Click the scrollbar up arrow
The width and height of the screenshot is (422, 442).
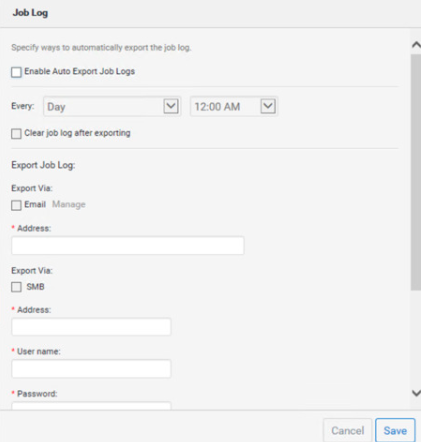click(x=416, y=45)
